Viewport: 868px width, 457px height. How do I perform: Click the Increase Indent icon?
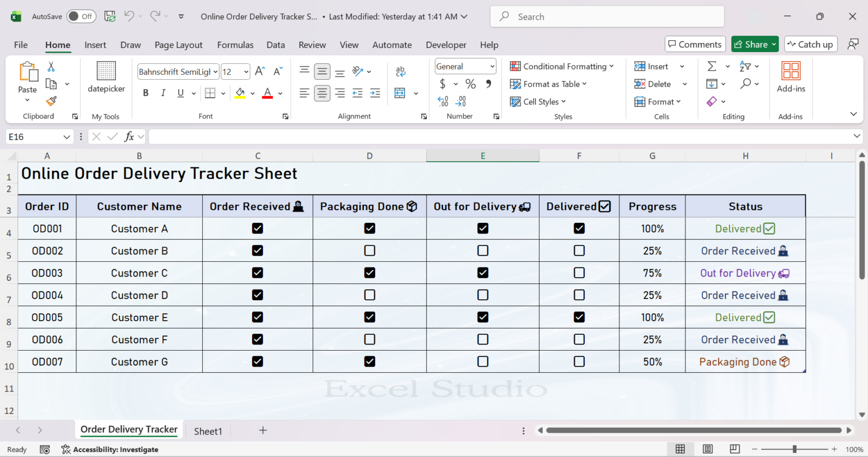pyautogui.click(x=375, y=93)
